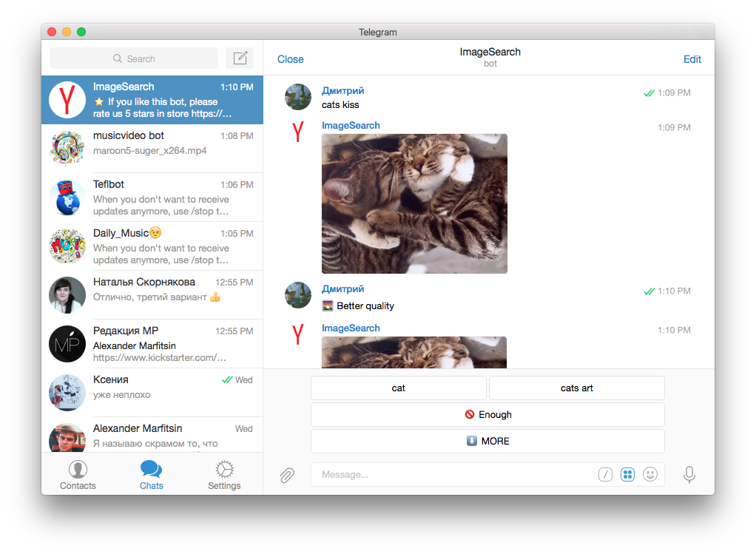Open the Редакция MP chat

pos(152,344)
